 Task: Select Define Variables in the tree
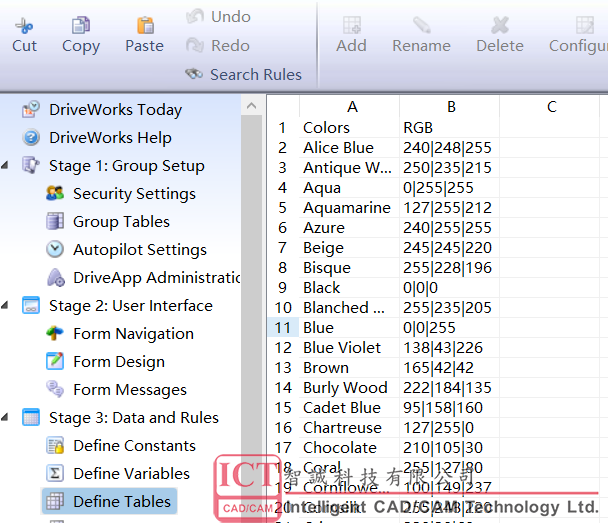coord(131,473)
